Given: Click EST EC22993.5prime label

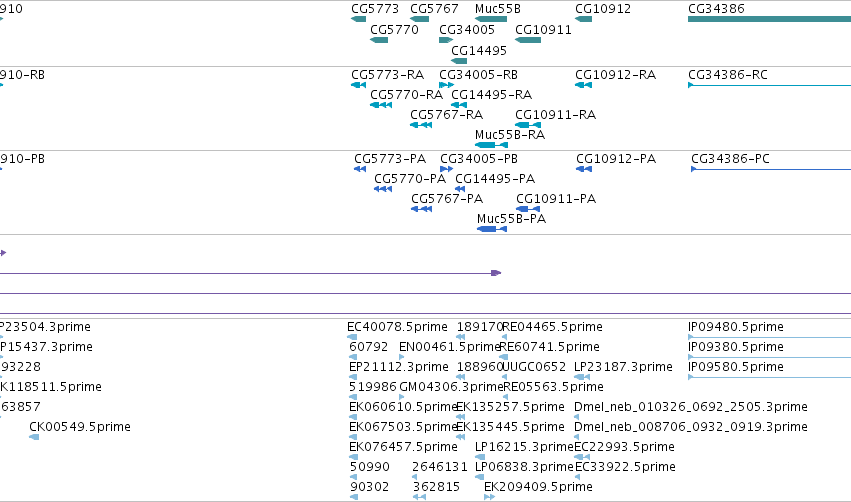Looking at the screenshot, I should (625, 447).
